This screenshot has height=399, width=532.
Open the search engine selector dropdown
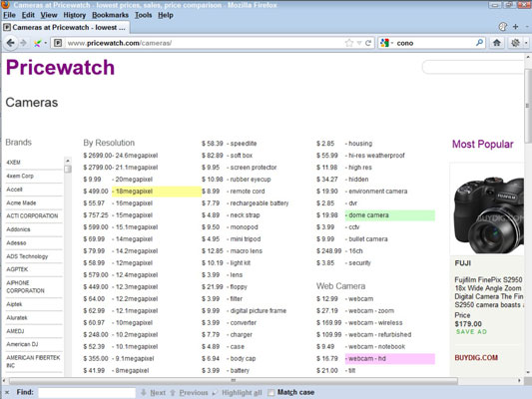[392, 44]
